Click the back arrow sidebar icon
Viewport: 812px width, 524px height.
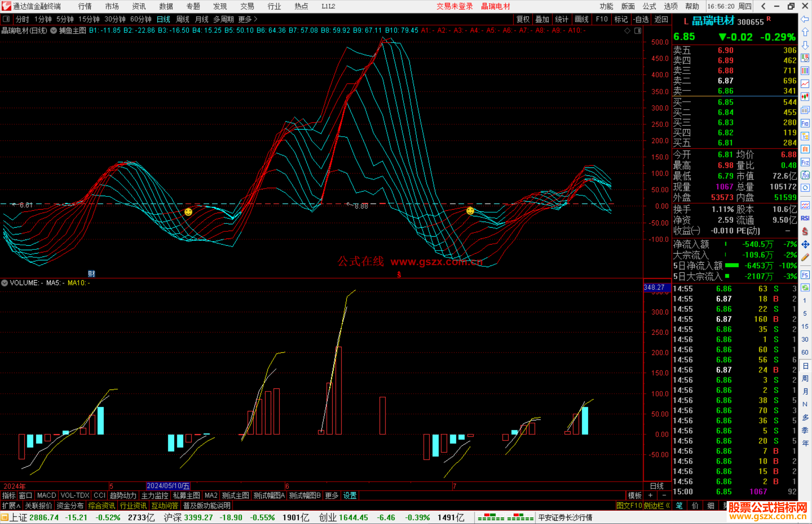pyautogui.click(x=805, y=19)
